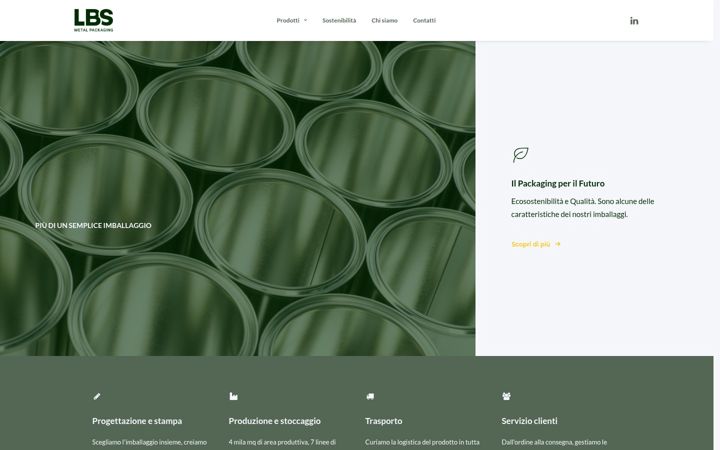The height and width of the screenshot is (450, 720).
Task: Click the leaf icon above Il Packaging per il Futuro
Action: pos(520,155)
